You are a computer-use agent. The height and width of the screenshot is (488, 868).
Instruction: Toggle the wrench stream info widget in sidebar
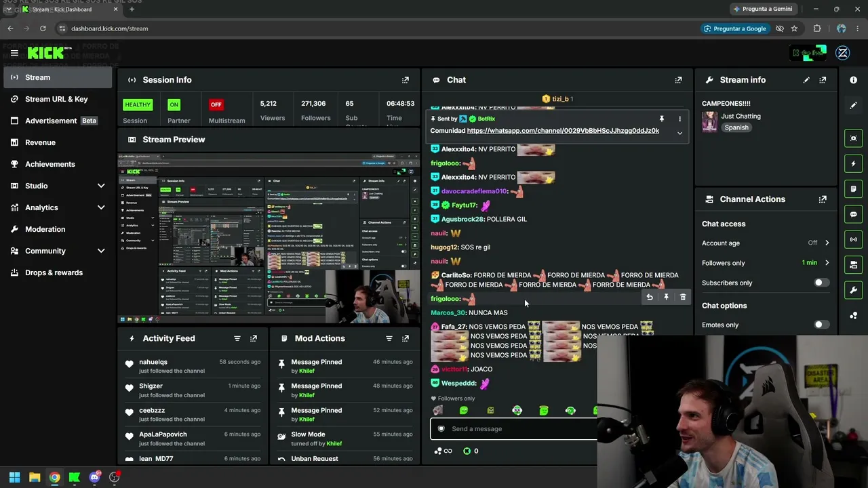(x=854, y=290)
